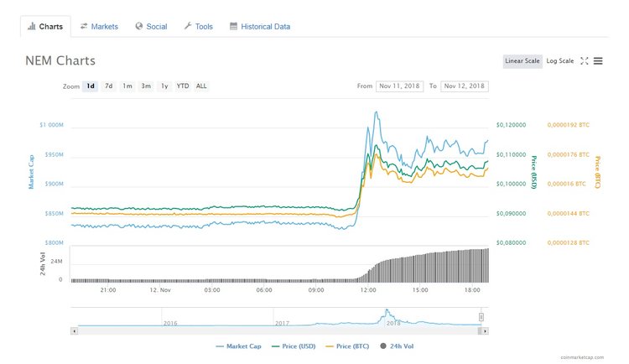Click the 2018 peak in navigator chart

coord(387,311)
